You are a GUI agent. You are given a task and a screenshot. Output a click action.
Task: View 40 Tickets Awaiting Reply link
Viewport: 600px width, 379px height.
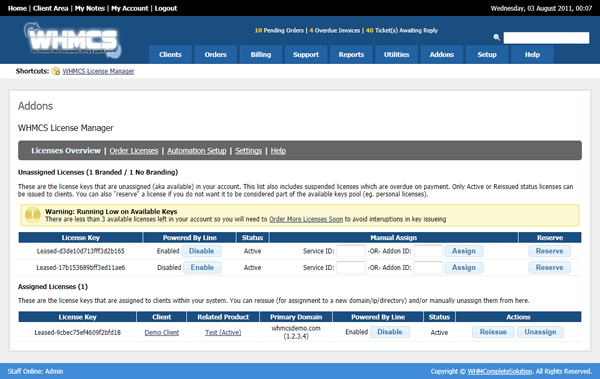click(x=402, y=30)
